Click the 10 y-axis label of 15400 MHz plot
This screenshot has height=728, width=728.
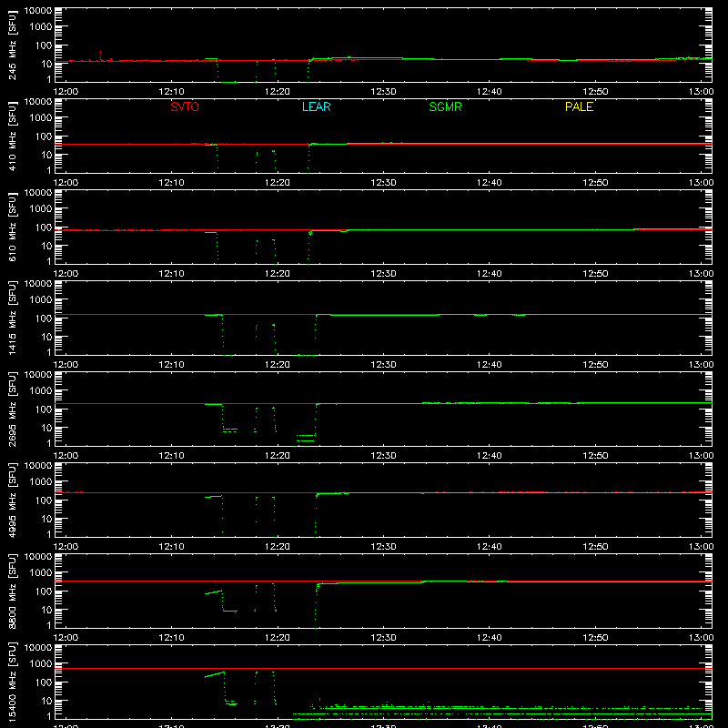[x=46, y=701]
